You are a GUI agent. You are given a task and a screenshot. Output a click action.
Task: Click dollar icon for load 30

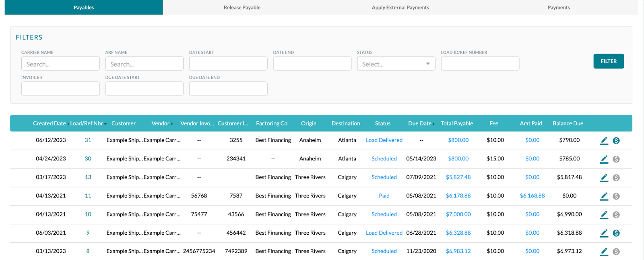point(616,159)
